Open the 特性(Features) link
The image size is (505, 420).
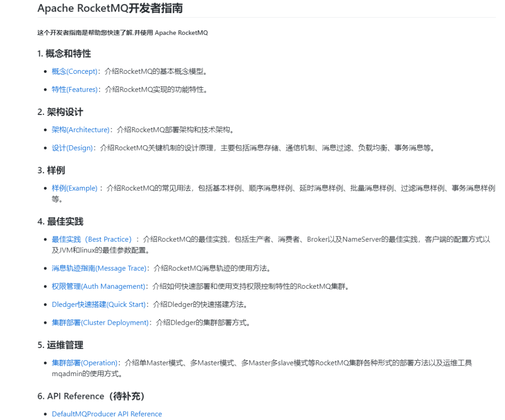point(75,90)
